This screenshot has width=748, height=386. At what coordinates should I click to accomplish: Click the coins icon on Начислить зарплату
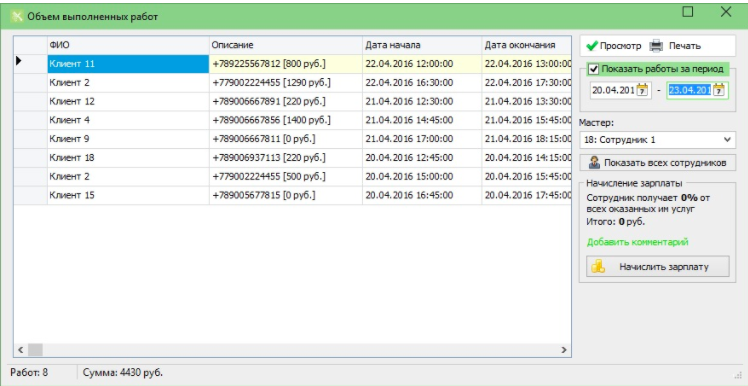[x=598, y=266]
